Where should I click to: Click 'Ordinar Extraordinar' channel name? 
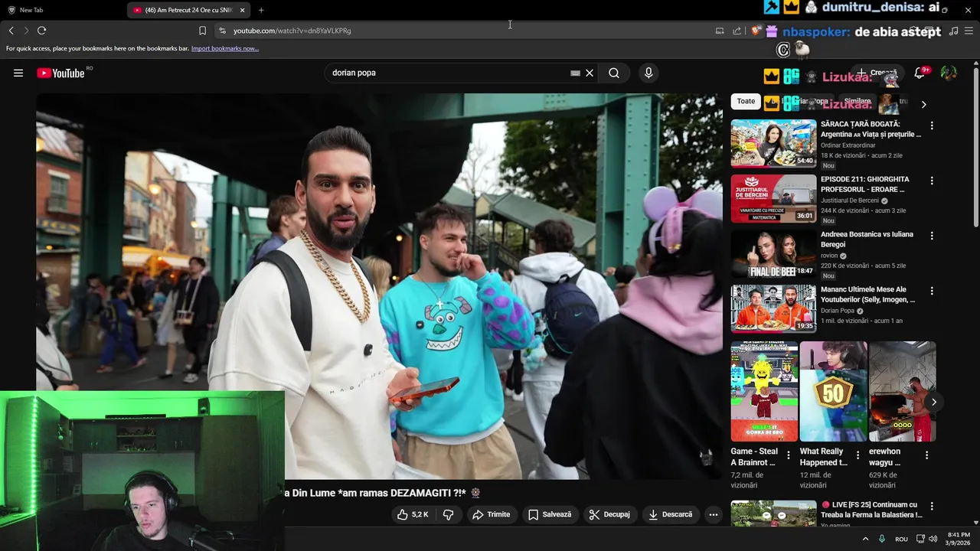(x=848, y=145)
